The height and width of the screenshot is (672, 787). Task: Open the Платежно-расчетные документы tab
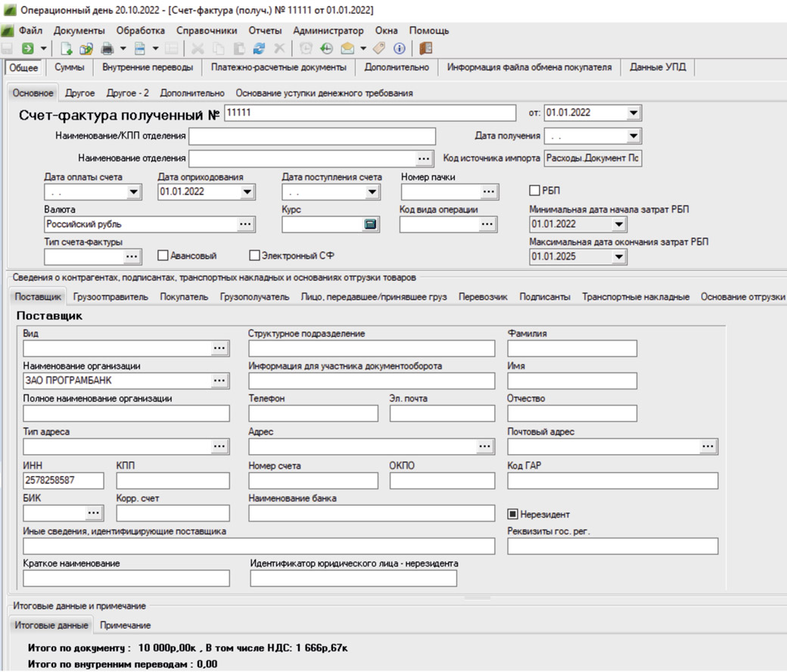coord(278,67)
